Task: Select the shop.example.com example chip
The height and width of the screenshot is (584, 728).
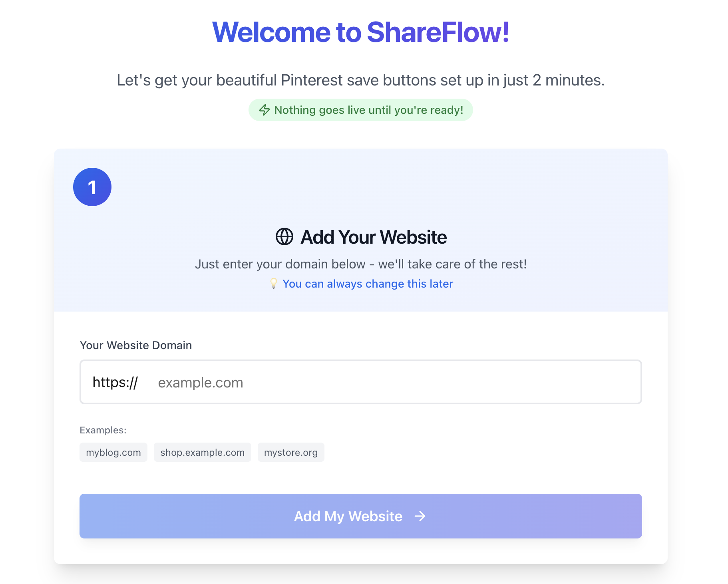Action: [x=203, y=452]
